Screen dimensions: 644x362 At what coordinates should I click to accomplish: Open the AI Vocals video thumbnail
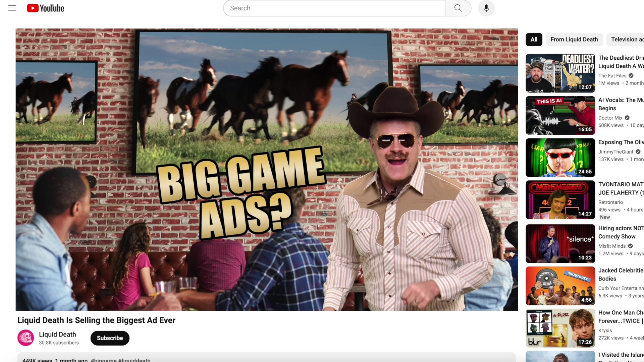click(x=560, y=115)
